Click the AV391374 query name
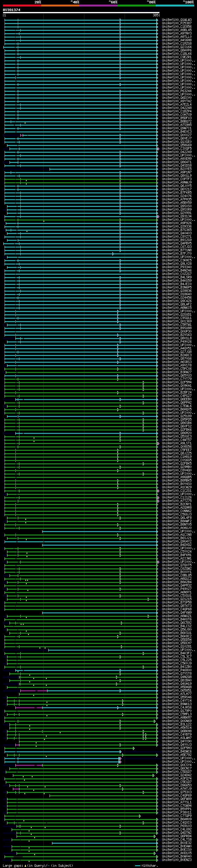The image size is (197, 868). [11, 10]
